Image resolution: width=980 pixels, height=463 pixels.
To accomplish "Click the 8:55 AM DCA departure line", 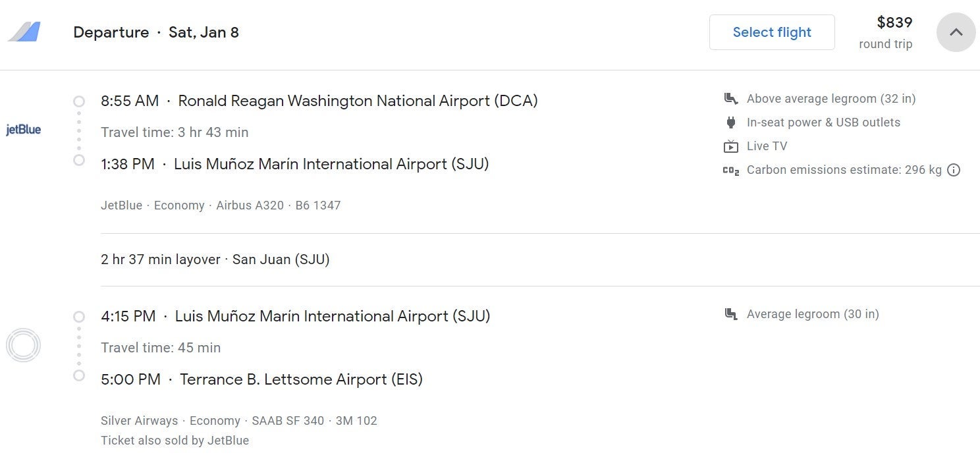I will pos(319,101).
